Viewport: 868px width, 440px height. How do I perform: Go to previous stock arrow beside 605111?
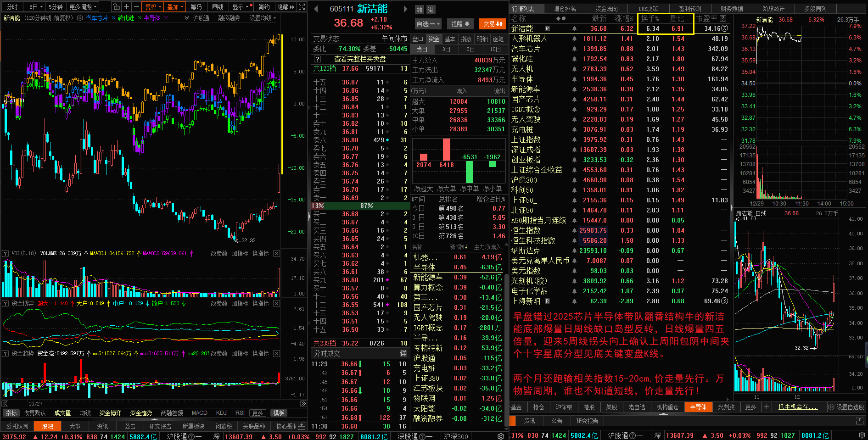point(316,9)
